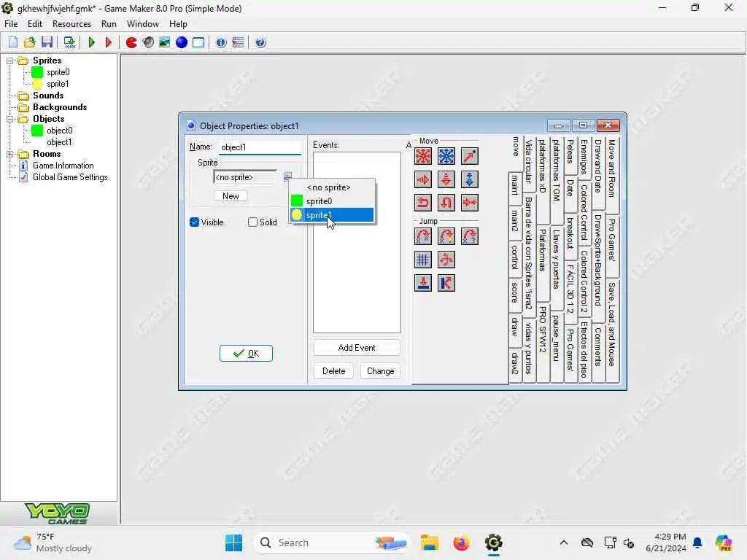Click the Change event button
This screenshot has width=747, height=560.
click(x=380, y=371)
